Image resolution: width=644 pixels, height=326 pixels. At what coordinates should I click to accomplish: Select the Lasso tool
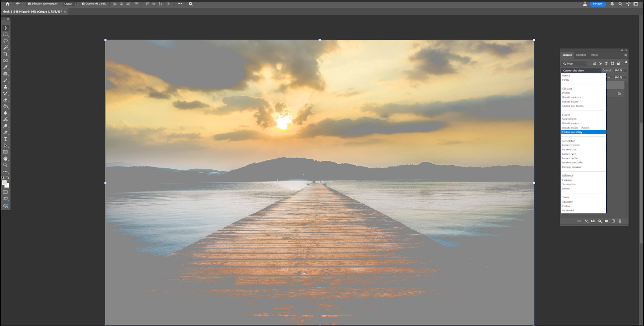point(6,41)
